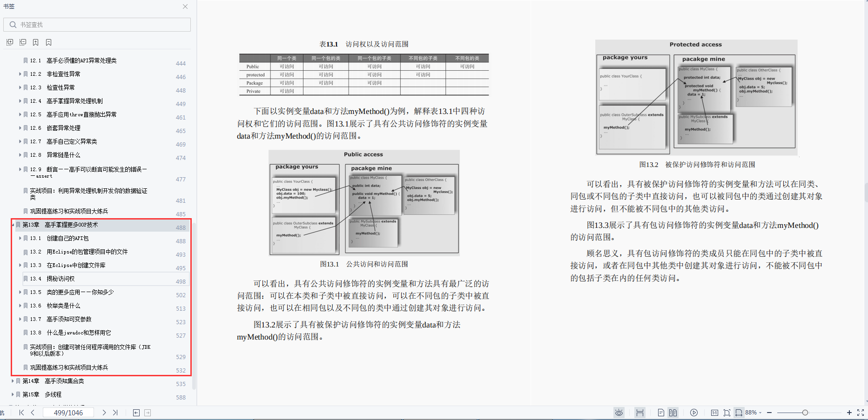868x420 pixels.
Task: Expand bookmark 12.3 检查性异常
Action: (20, 87)
